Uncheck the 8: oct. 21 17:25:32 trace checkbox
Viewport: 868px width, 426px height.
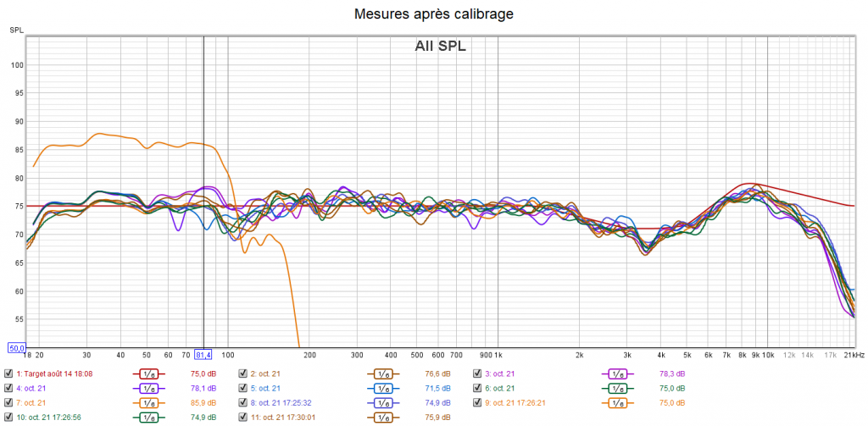click(x=243, y=402)
